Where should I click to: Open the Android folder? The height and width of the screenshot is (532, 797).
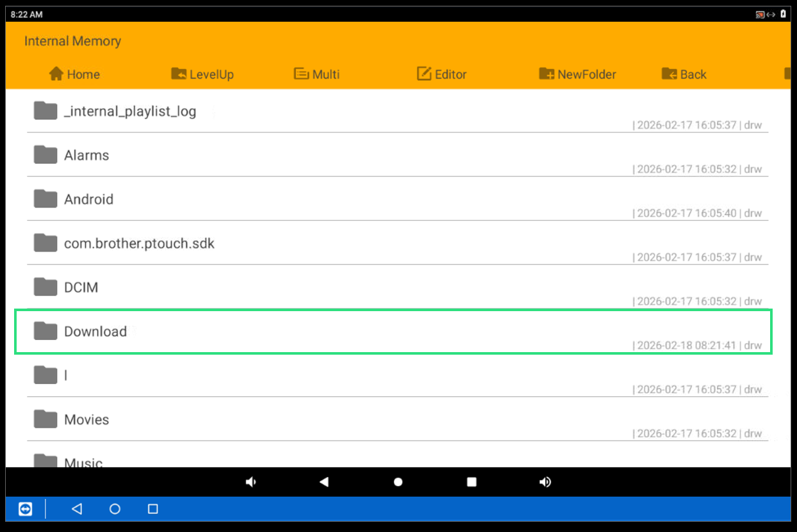pos(88,199)
